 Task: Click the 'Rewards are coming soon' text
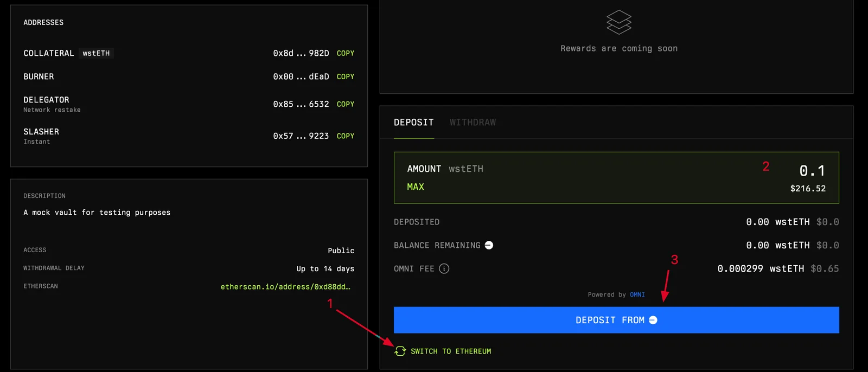(x=619, y=48)
